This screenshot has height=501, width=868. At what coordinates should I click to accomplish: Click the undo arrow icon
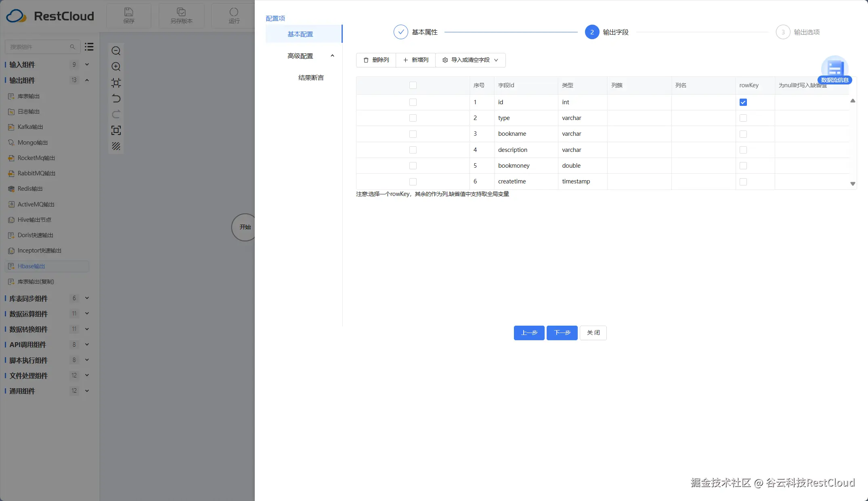pos(116,99)
